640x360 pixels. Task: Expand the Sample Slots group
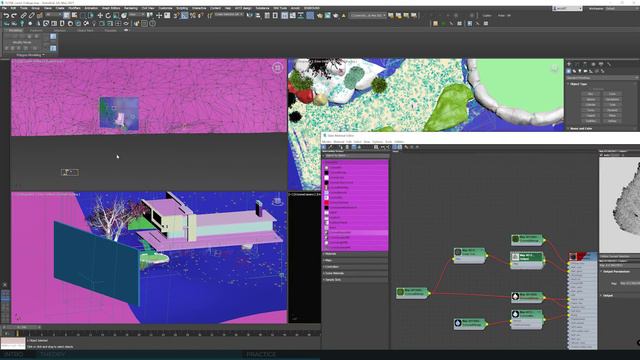point(355,280)
